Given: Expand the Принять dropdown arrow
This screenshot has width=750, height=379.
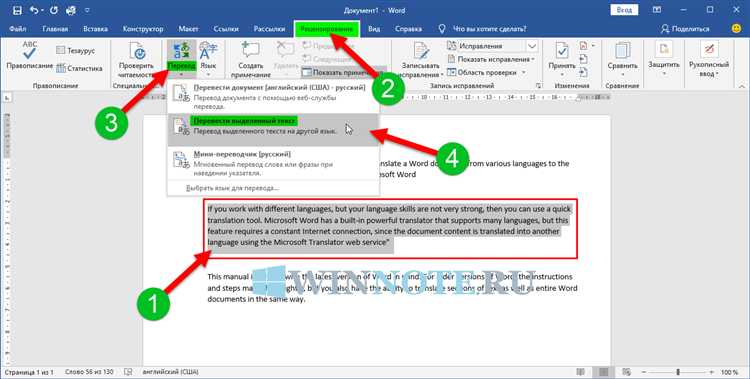Looking at the screenshot, I should tap(562, 75).
